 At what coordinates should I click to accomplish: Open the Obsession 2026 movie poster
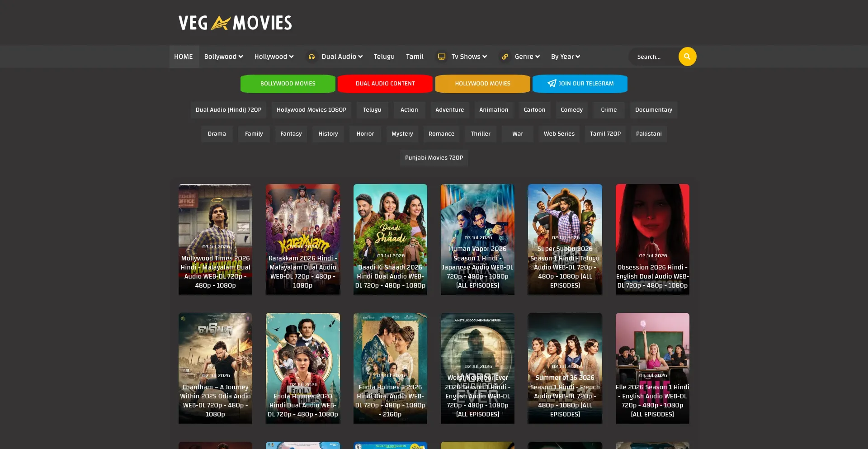(x=652, y=239)
